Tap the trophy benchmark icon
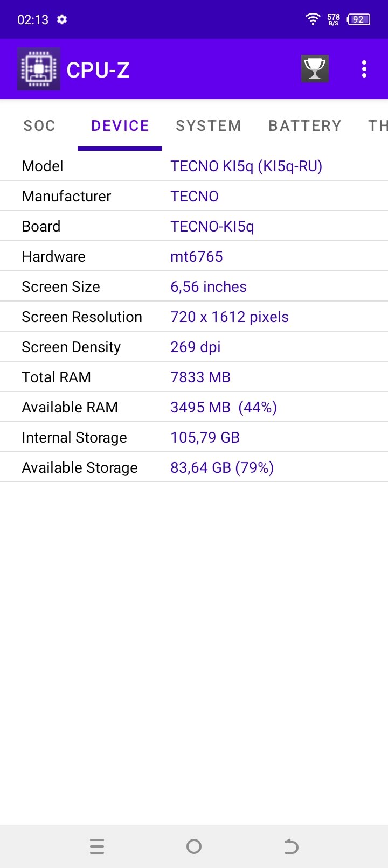Viewport: 388px width, 868px height. click(315, 69)
